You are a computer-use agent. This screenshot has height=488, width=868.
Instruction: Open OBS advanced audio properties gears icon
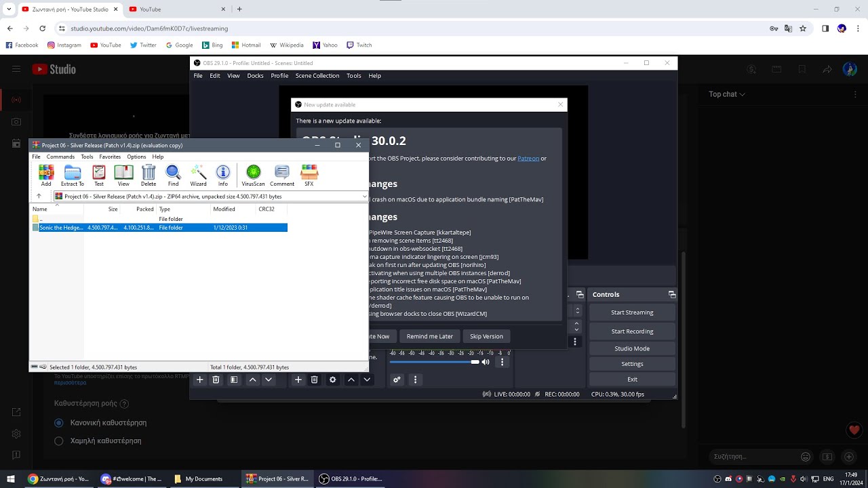(397, 380)
